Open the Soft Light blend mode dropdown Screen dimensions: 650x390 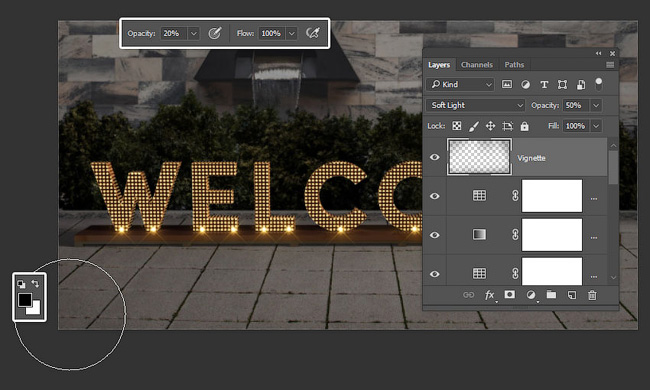click(x=475, y=105)
